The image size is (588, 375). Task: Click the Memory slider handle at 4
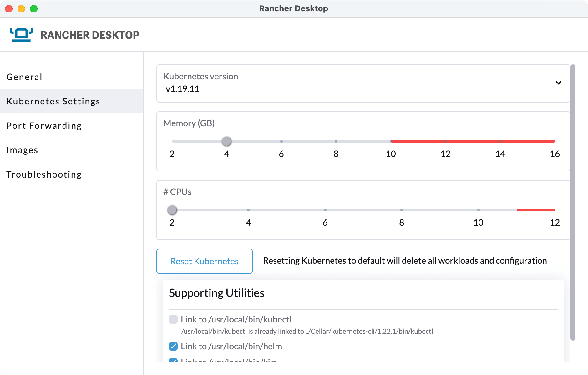click(x=226, y=141)
